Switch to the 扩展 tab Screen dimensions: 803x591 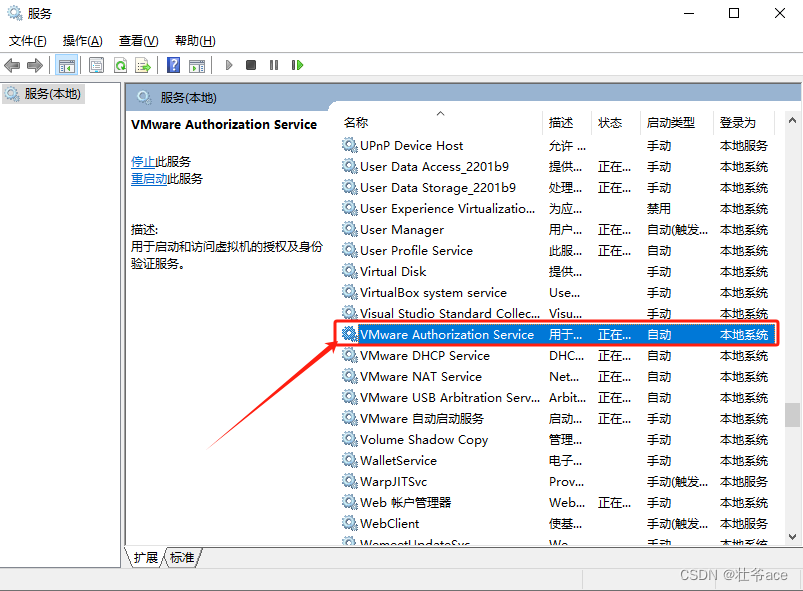click(146, 557)
